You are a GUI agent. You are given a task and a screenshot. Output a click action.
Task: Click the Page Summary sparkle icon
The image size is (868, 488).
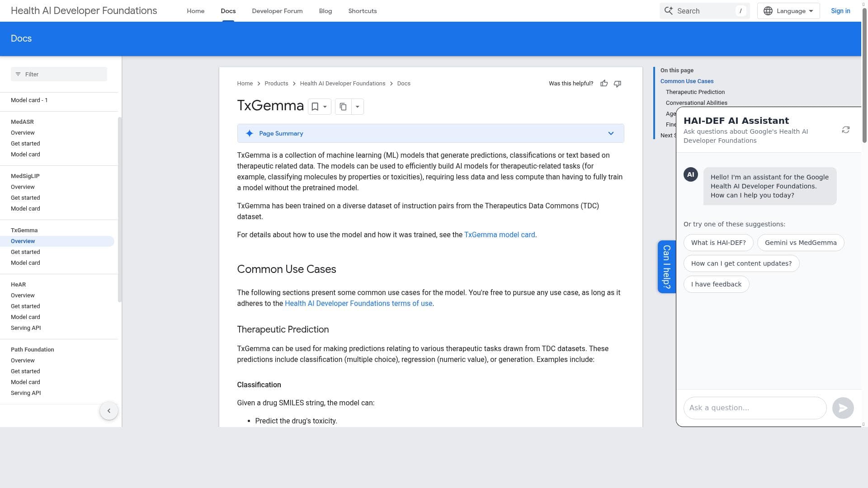pos(250,133)
